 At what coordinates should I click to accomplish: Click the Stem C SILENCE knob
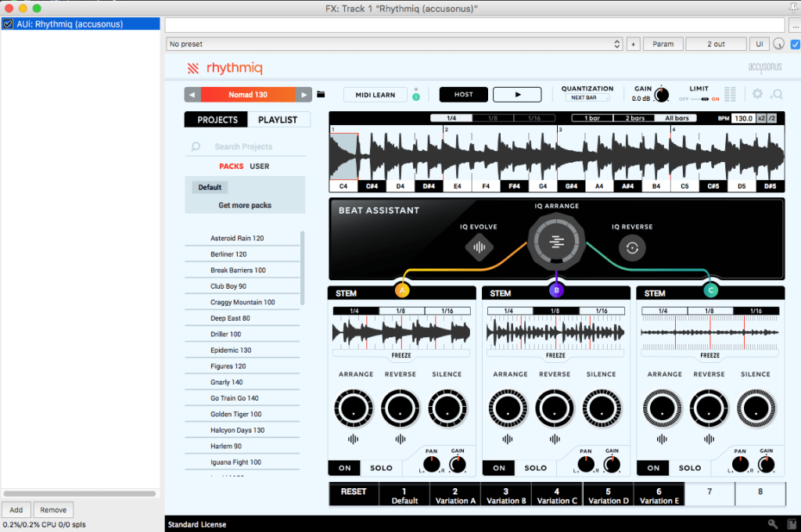(756, 408)
